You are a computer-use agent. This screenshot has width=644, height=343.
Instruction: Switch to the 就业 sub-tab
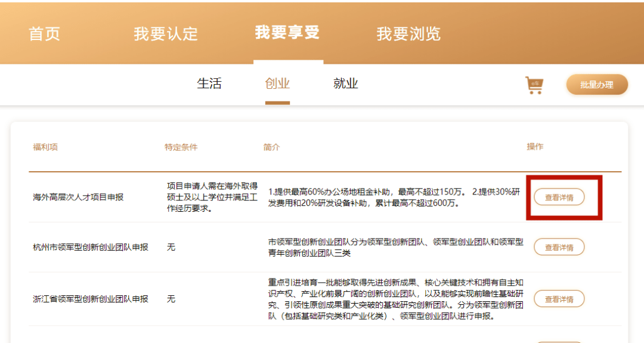pyautogui.click(x=345, y=84)
